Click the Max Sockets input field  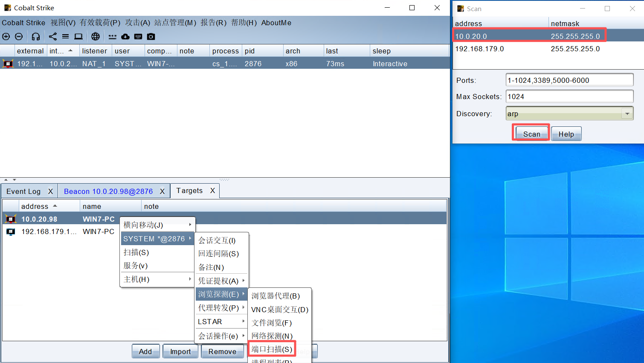point(569,97)
